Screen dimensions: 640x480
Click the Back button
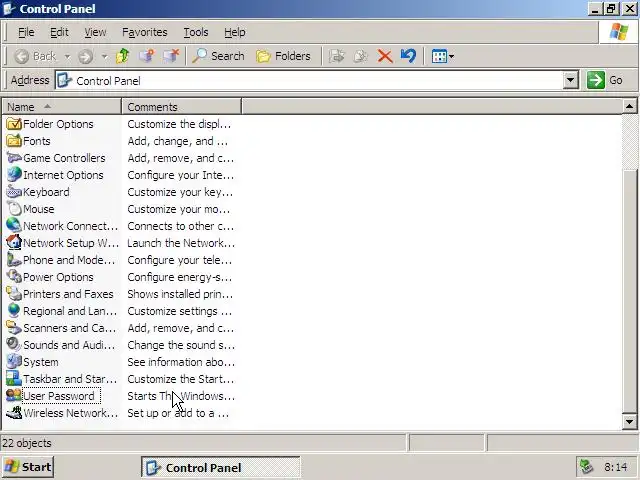pyautogui.click(x=36, y=56)
